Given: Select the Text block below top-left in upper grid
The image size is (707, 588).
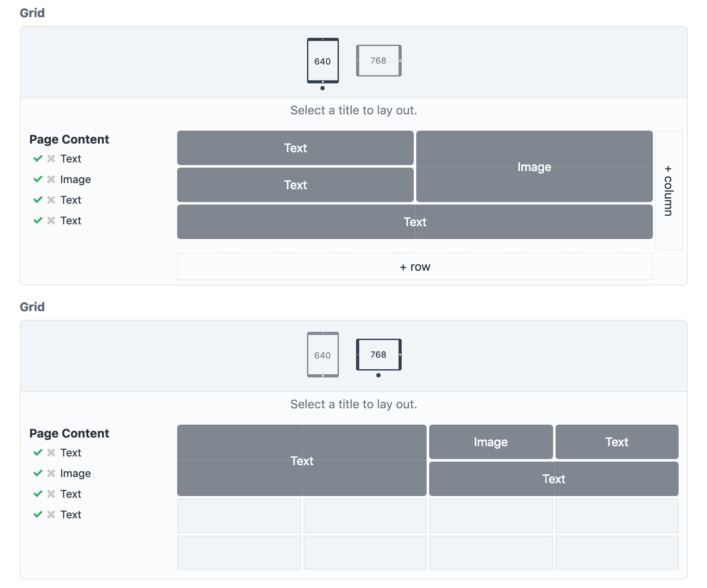Looking at the screenshot, I should 295,185.
